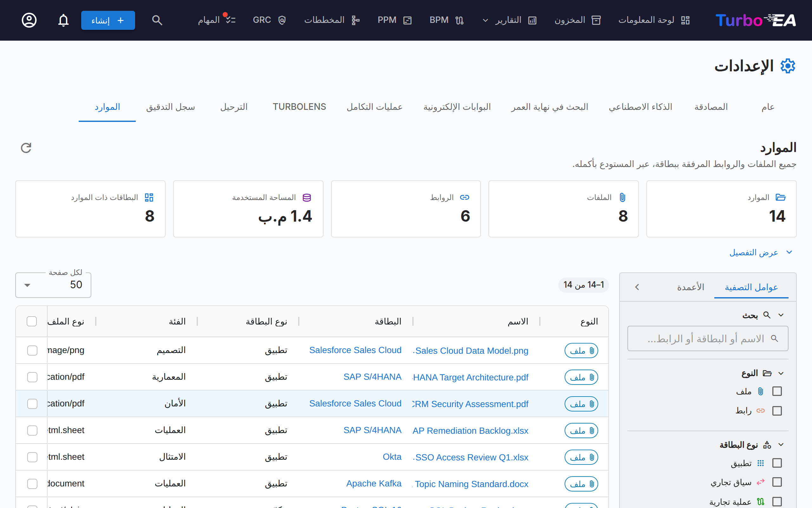The image size is (812, 508).
Task: Click the Turbo EA logo
Action: tap(756, 20)
